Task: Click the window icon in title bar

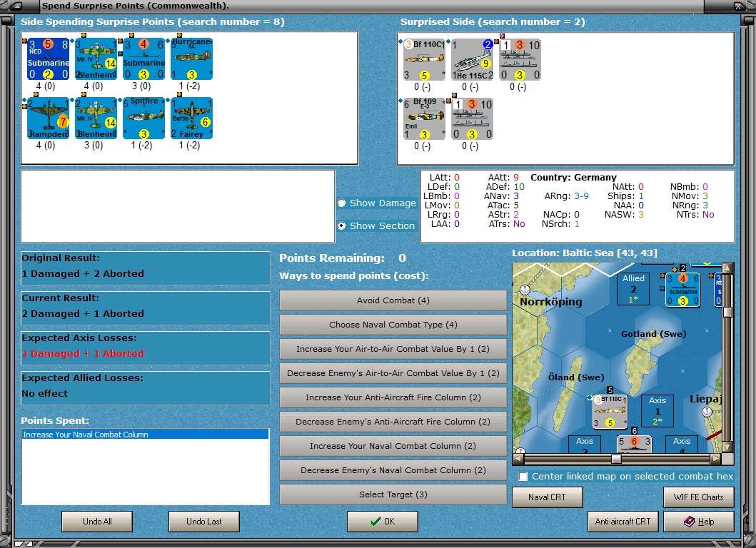Action: [16, 6]
